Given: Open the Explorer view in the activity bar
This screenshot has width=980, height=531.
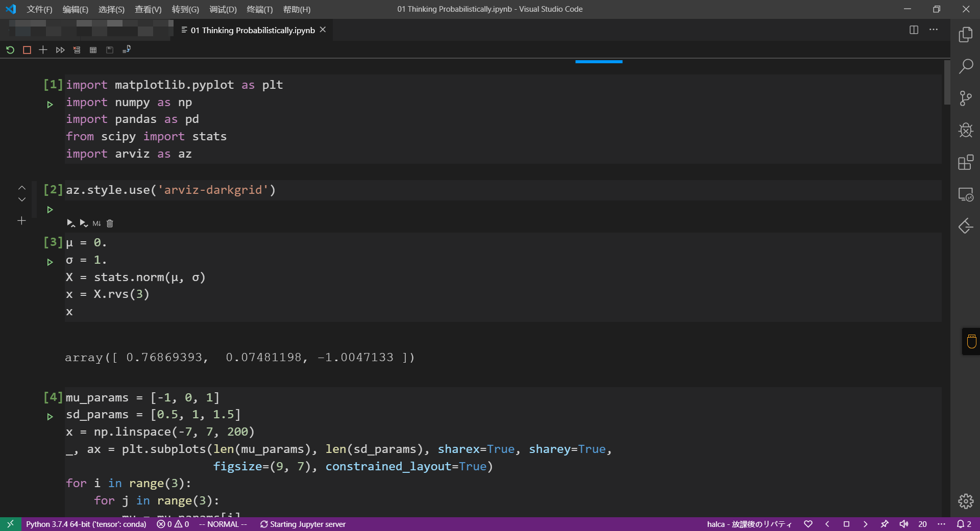Looking at the screenshot, I should [965, 35].
